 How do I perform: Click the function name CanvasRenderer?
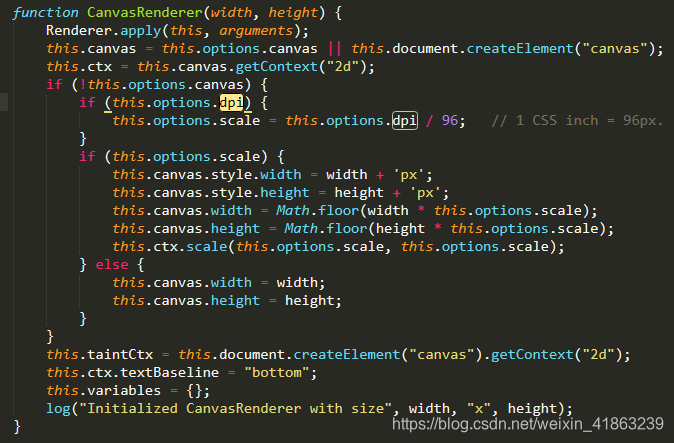144,12
